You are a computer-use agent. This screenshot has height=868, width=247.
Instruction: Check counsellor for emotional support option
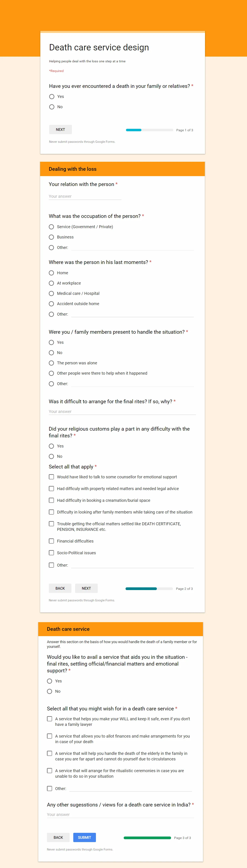click(x=51, y=477)
